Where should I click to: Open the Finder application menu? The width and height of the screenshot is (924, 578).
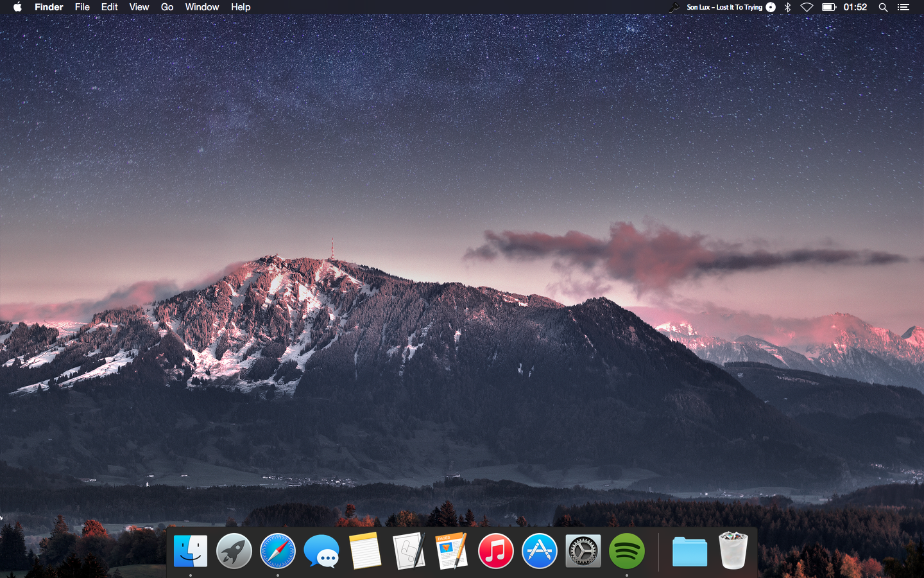click(x=49, y=7)
